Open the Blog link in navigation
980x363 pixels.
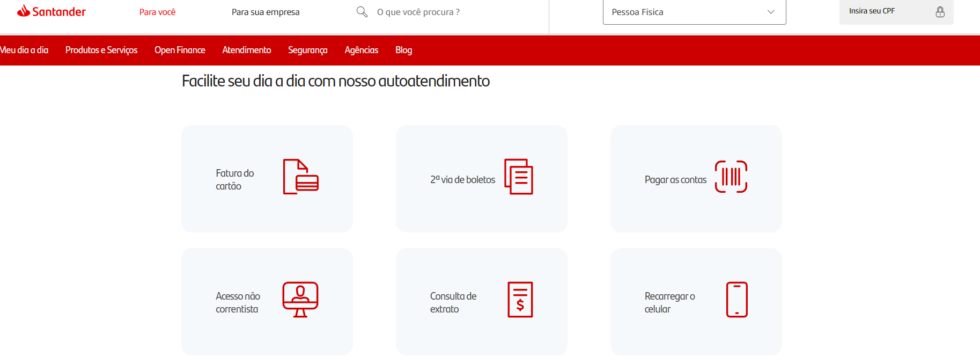coord(403,50)
